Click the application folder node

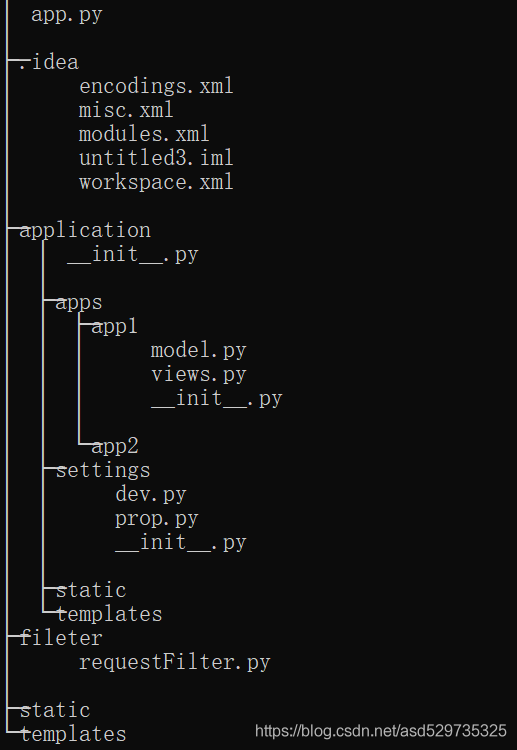point(85,231)
